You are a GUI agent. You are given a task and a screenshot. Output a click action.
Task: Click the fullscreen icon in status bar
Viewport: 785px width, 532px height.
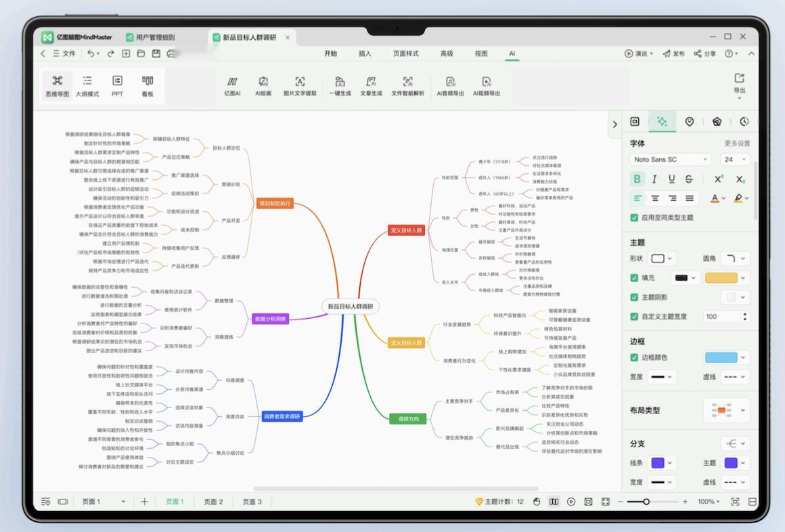(605, 502)
